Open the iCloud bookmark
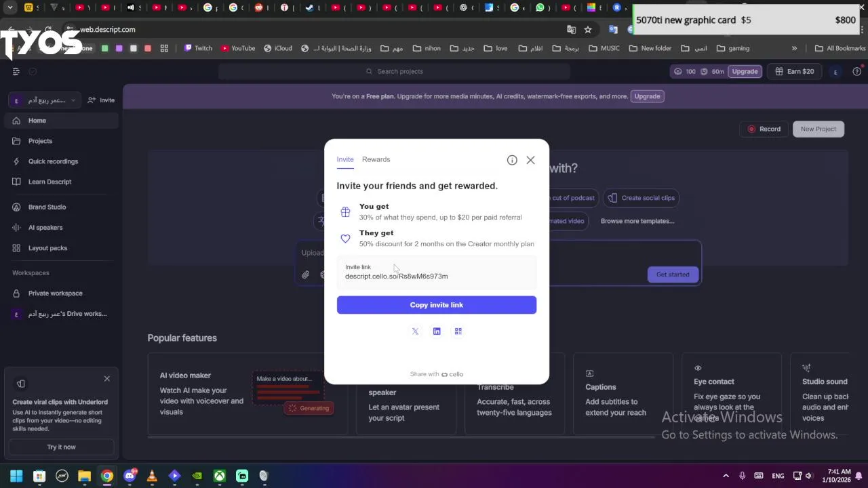 278,49
